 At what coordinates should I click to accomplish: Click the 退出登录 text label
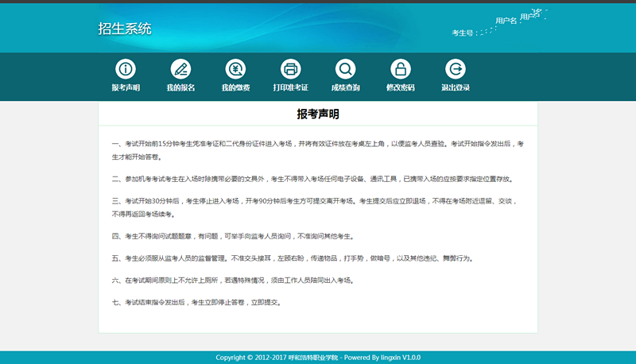(x=455, y=87)
